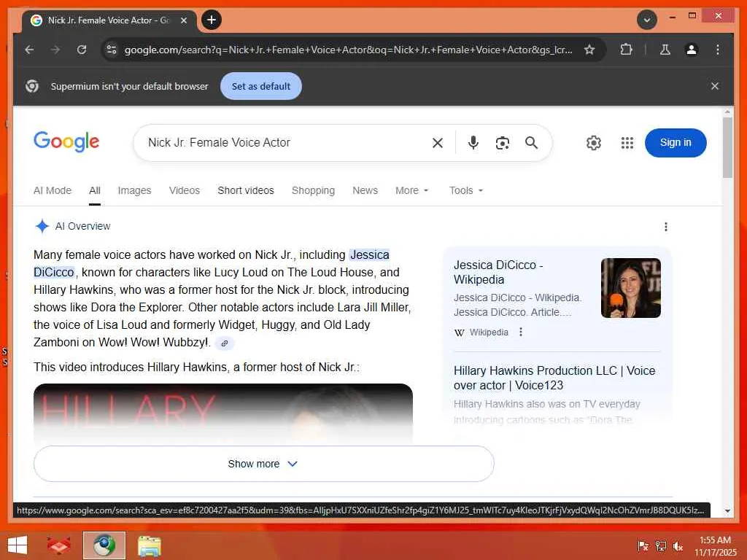Image resolution: width=747 pixels, height=560 pixels.
Task: Open search by image camera icon
Action: pyautogui.click(x=502, y=143)
